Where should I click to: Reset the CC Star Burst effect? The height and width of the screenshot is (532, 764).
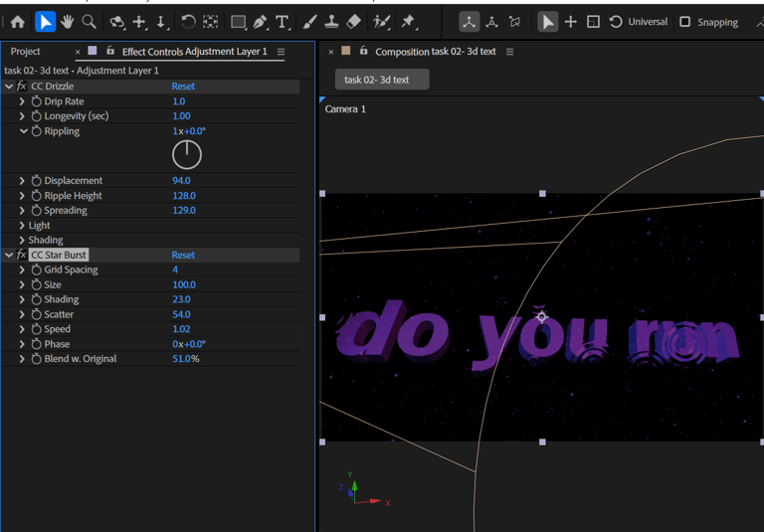[183, 256]
